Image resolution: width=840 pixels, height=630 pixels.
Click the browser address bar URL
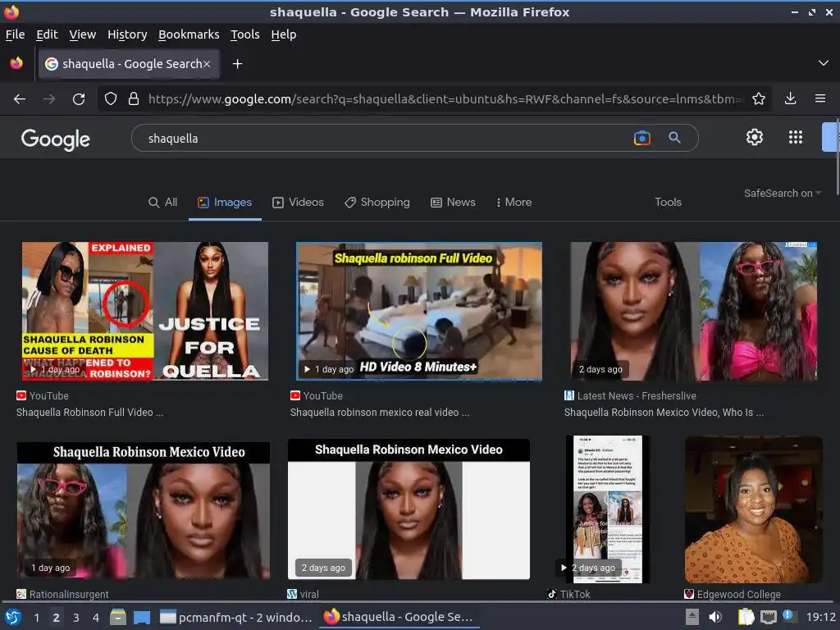click(x=445, y=99)
